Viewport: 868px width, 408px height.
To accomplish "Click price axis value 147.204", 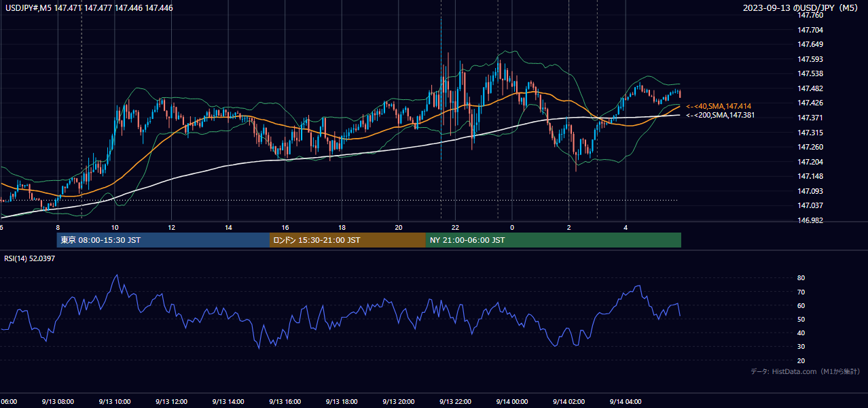I will coord(810,162).
